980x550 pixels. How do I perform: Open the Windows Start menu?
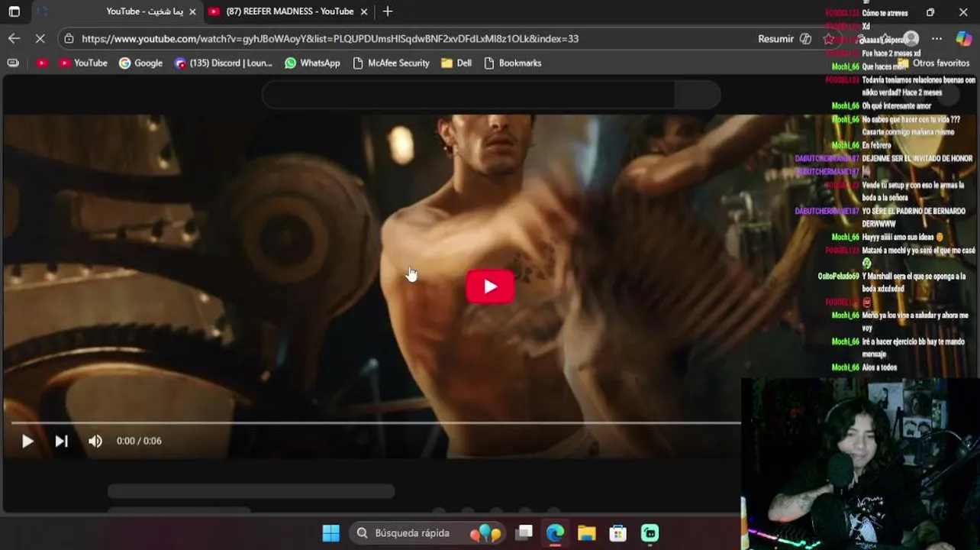pyautogui.click(x=330, y=533)
